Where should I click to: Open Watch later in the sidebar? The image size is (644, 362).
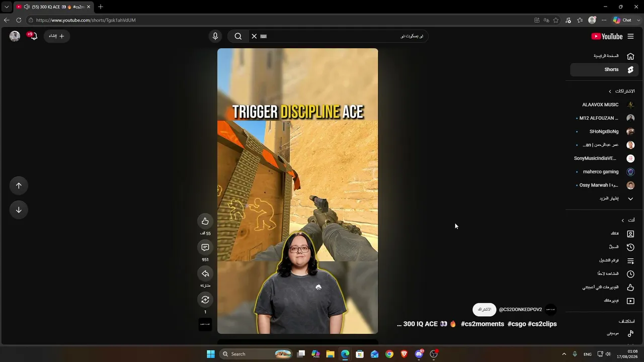605,274
